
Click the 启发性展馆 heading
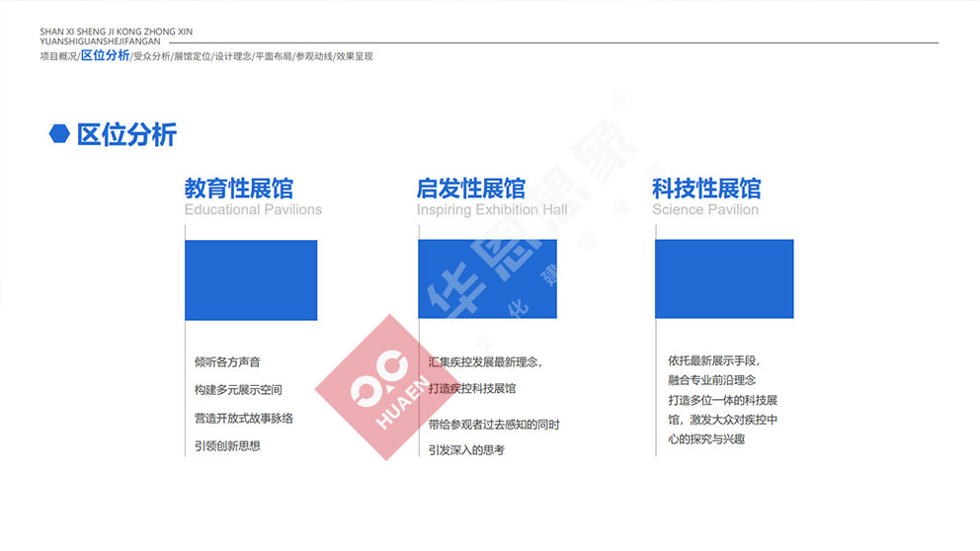(470, 188)
